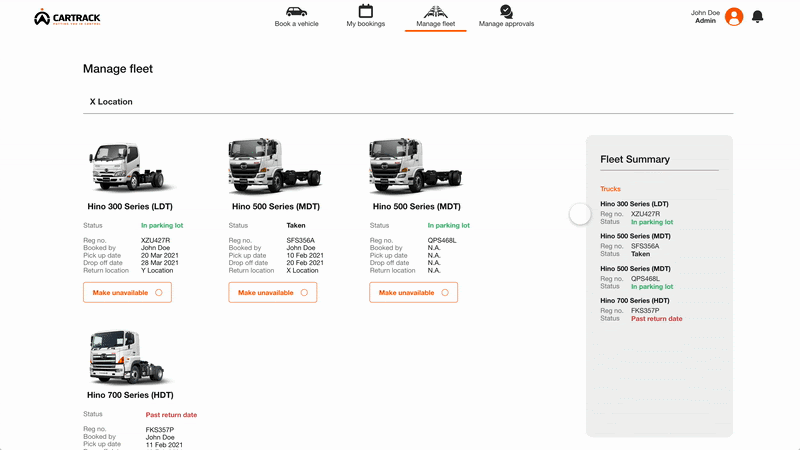
Task: Click return location Y Location value
Action: (157, 270)
